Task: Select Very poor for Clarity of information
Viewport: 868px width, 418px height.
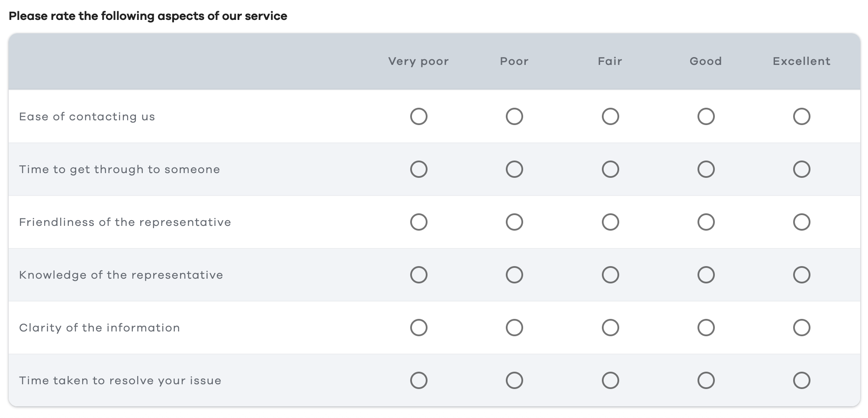Action: click(x=418, y=328)
